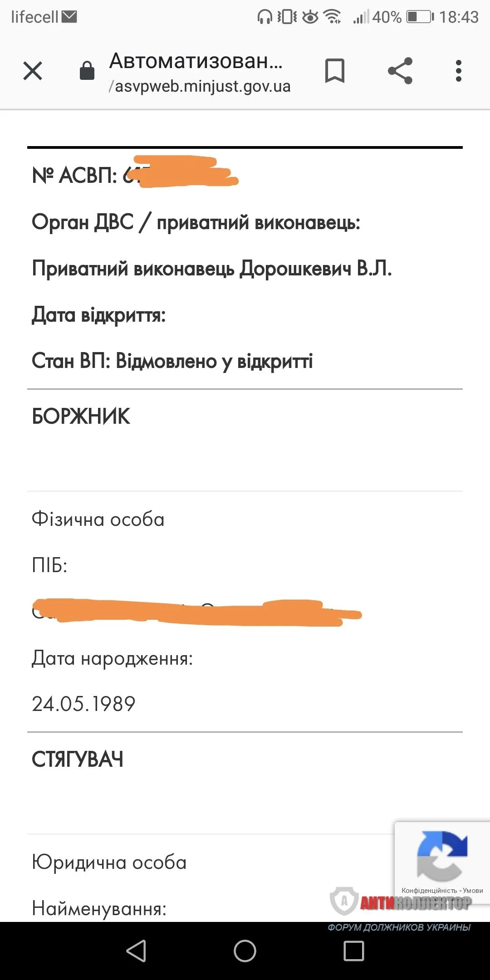490x980 pixels.
Task: Tap the БОРЖНИК section heading
Action: pyautogui.click(x=81, y=416)
